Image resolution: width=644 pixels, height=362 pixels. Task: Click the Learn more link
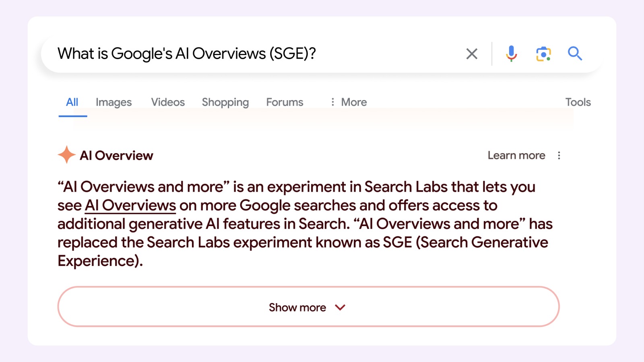click(516, 155)
